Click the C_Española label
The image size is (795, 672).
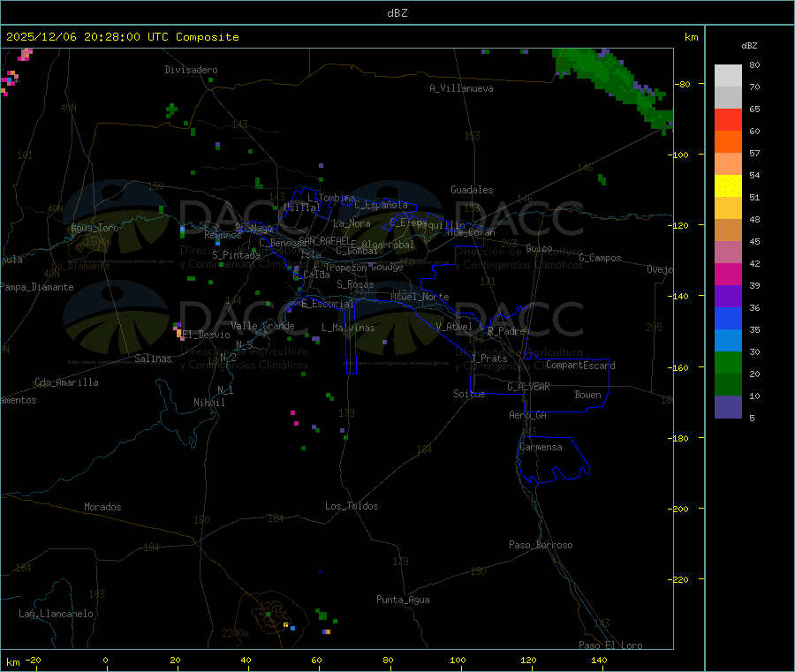click(x=381, y=205)
